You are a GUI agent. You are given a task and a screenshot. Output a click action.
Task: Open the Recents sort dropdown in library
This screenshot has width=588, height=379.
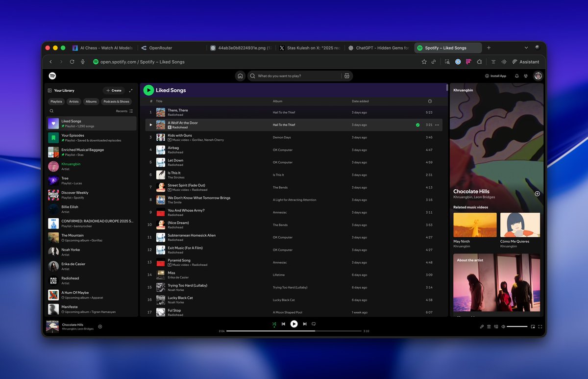point(124,111)
